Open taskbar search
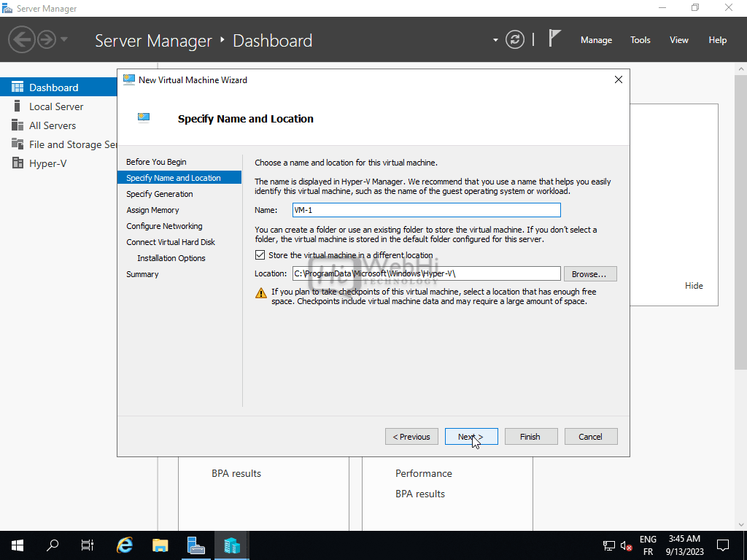The height and width of the screenshot is (560, 747). [53, 545]
